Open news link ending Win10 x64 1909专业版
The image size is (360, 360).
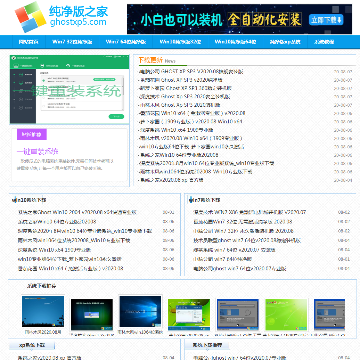[176, 130]
